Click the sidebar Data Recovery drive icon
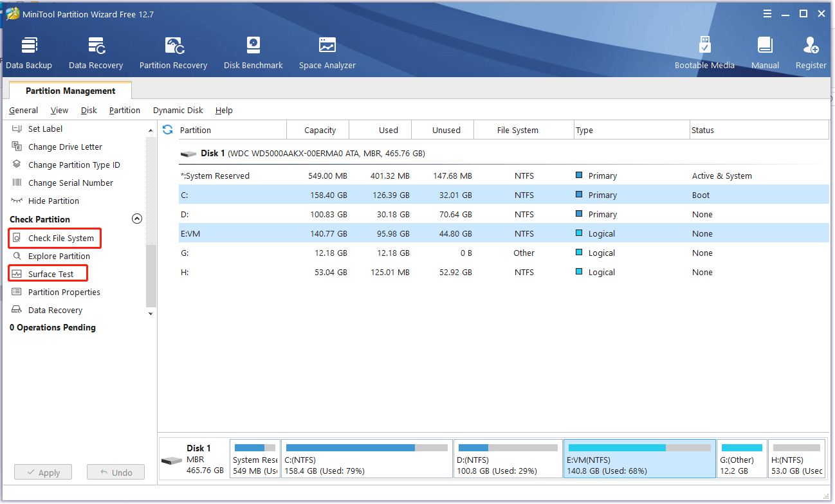 (17, 310)
